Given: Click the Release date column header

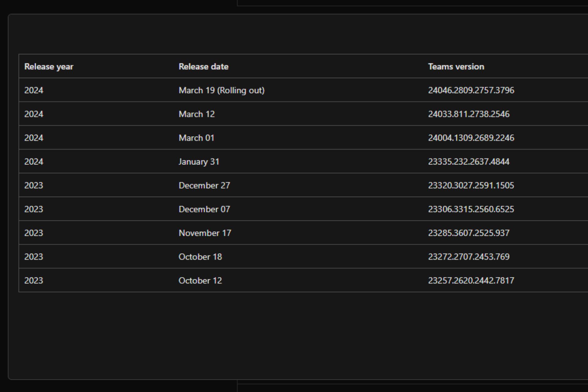Looking at the screenshot, I should 203,66.
